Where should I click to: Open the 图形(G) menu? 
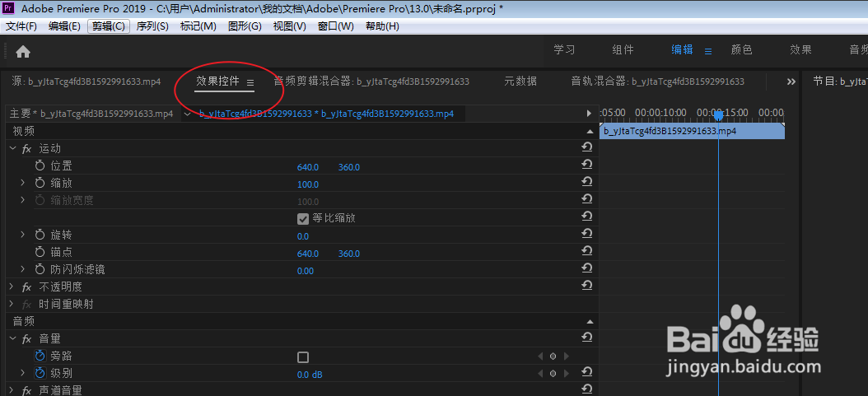(x=245, y=26)
